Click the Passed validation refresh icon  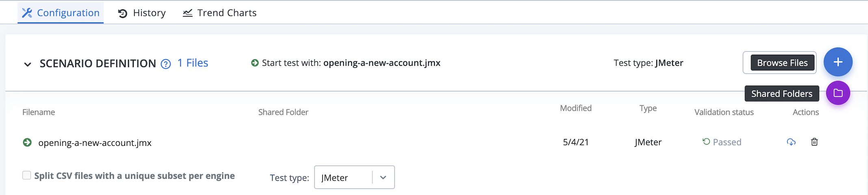(706, 141)
